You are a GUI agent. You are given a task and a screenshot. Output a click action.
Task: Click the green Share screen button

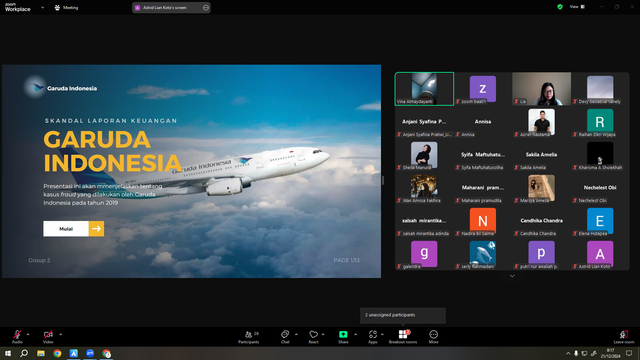(x=343, y=336)
